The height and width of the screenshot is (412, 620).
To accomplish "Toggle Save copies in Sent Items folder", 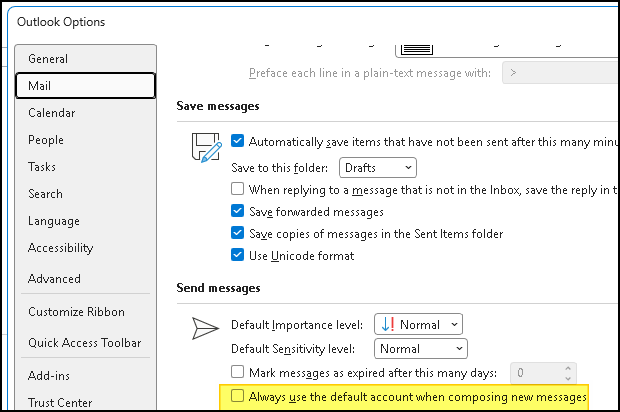I will [x=237, y=232].
